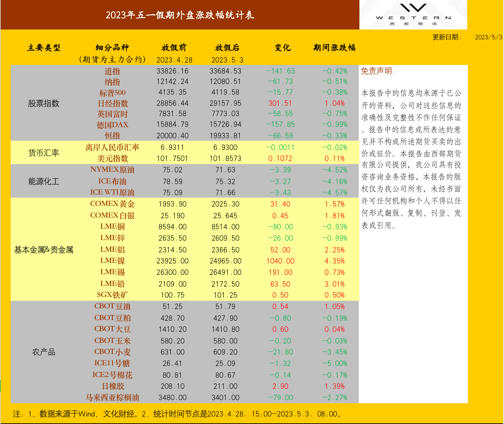Viewport: 504px width, 424px height.
Task: Select the 基本金属&贵金属 category cell
Action: tap(44, 250)
